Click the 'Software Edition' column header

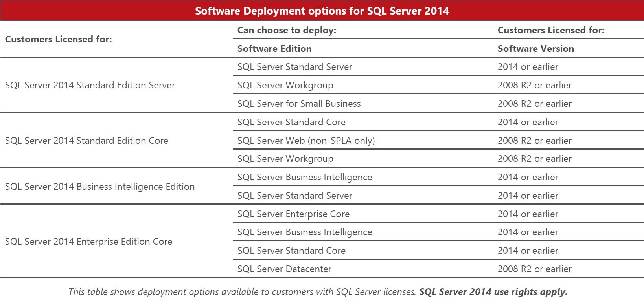click(x=274, y=49)
